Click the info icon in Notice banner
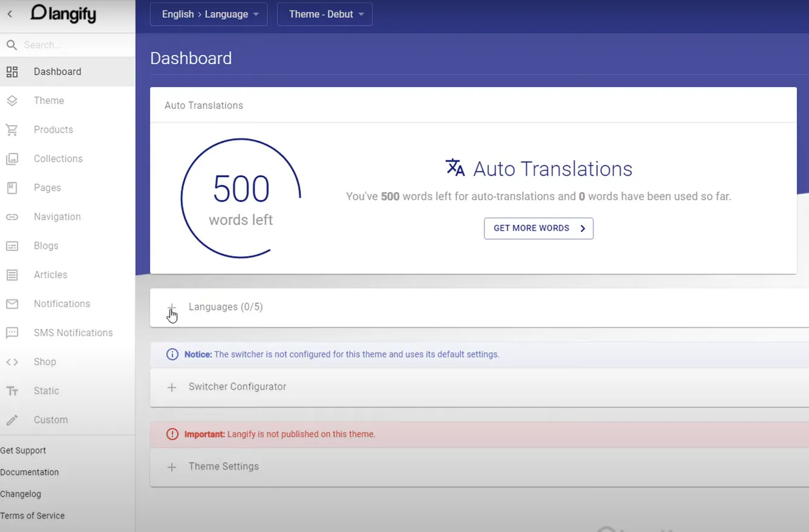The image size is (809, 532). click(172, 354)
